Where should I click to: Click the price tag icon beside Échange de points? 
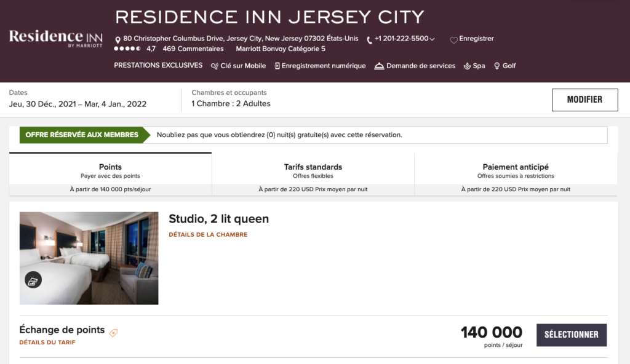pyautogui.click(x=113, y=333)
